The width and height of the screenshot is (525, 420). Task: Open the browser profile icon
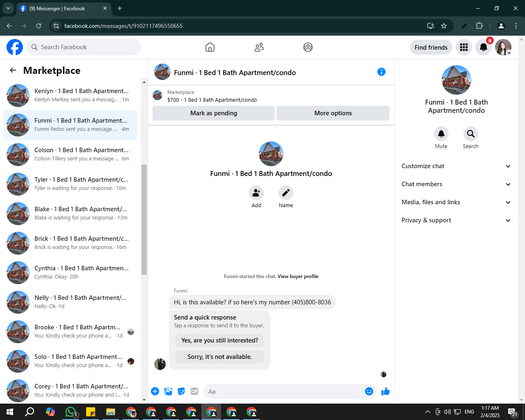point(501,26)
